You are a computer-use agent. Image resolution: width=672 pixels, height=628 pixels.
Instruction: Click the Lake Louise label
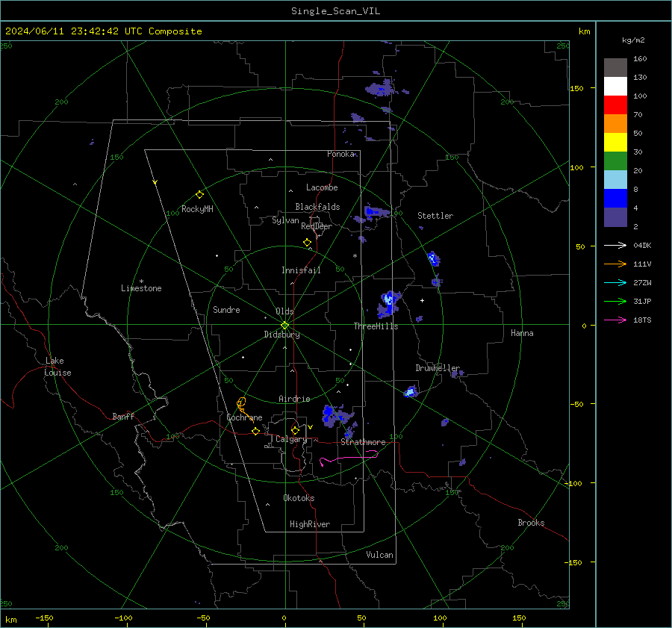tap(57, 367)
